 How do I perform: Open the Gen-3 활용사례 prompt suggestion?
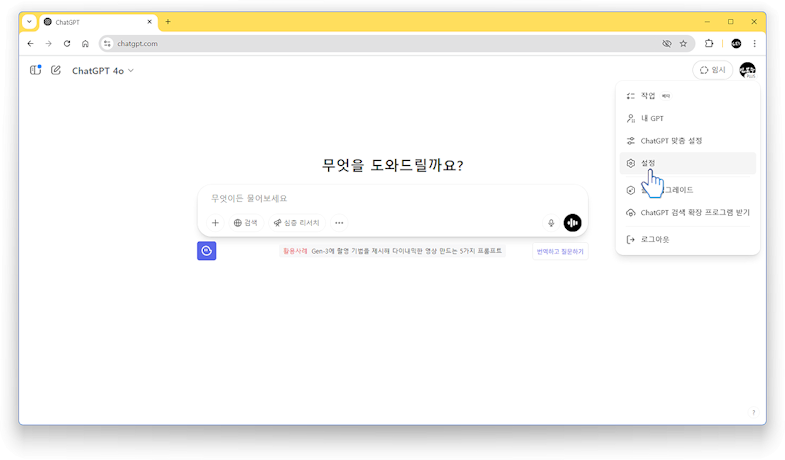tap(392, 251)
